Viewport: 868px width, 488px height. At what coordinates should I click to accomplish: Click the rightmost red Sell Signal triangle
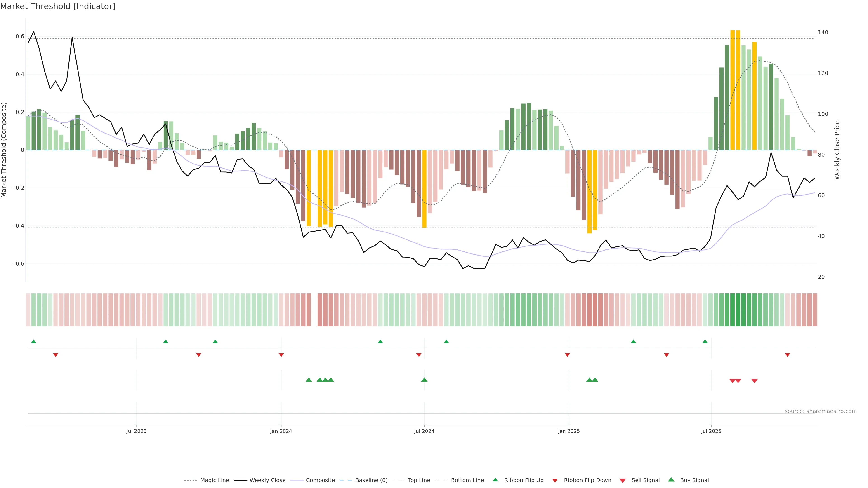click(x=755, y=381)
